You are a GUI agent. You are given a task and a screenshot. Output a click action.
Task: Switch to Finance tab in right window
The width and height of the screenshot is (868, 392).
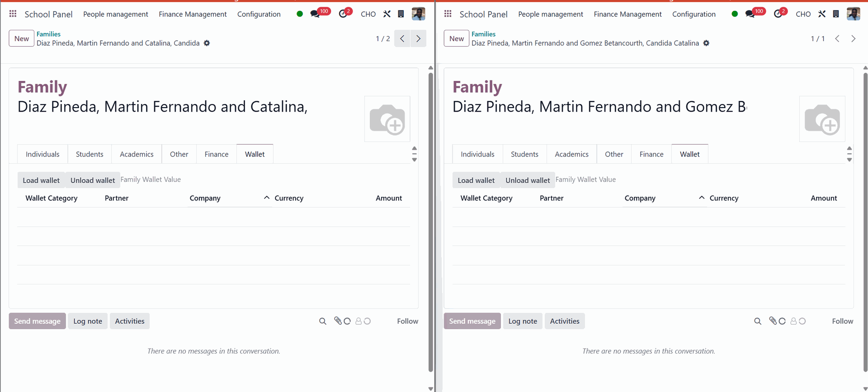(651, 154)
